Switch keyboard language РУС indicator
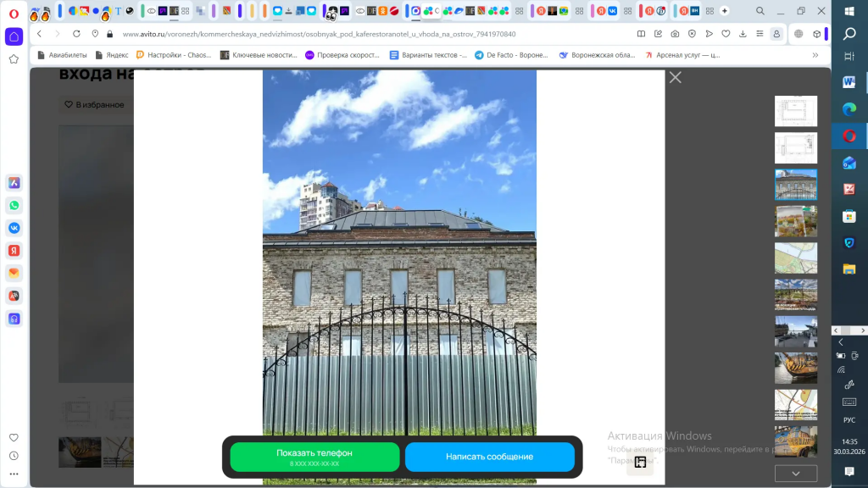Image resolution: width=868 pixels, height=488 pixels. [849, 420]
